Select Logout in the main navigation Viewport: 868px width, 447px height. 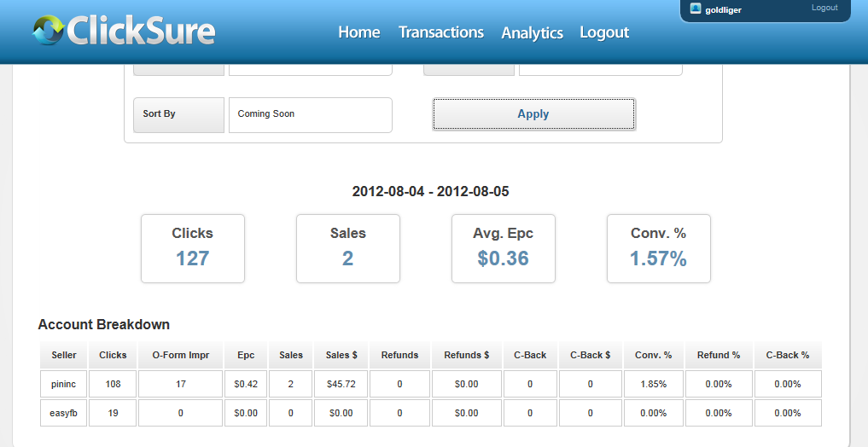[x=604, y=32]
